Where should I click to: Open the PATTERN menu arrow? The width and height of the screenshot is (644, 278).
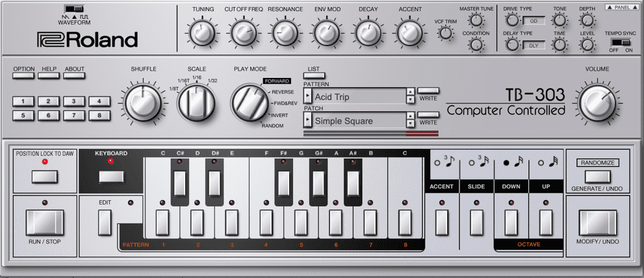click(x=307, y=97)
